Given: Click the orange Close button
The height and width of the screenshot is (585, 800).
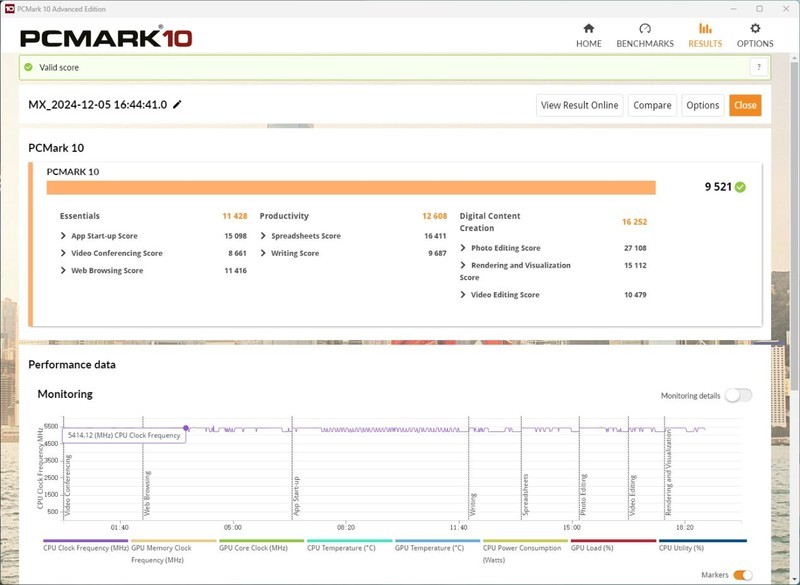Looking at the screenshot, I should point(745,105).
